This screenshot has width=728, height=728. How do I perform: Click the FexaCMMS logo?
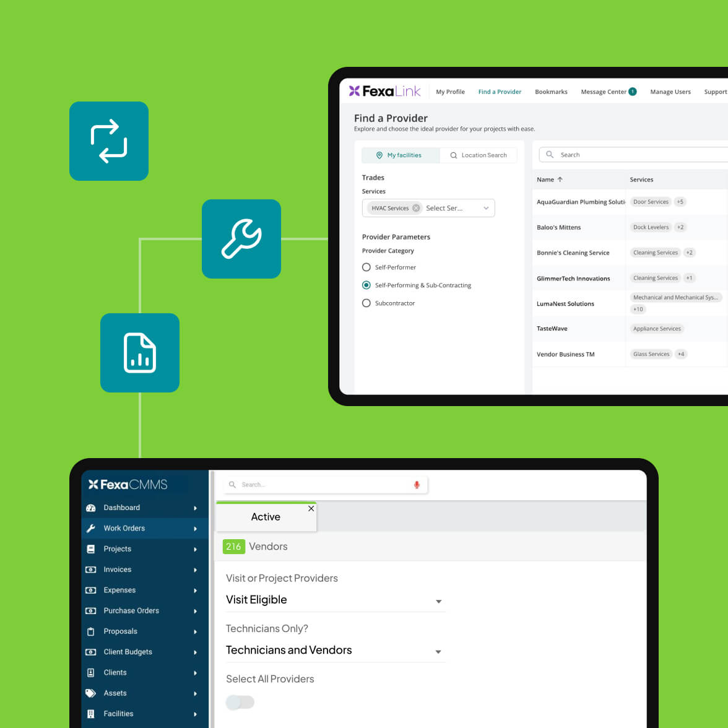click(128, 484)
